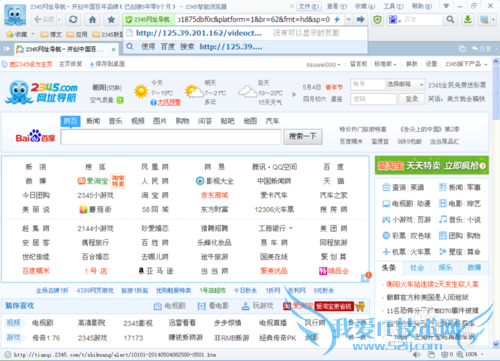Open the 应用 bookmarks folder

coord(77,34)
